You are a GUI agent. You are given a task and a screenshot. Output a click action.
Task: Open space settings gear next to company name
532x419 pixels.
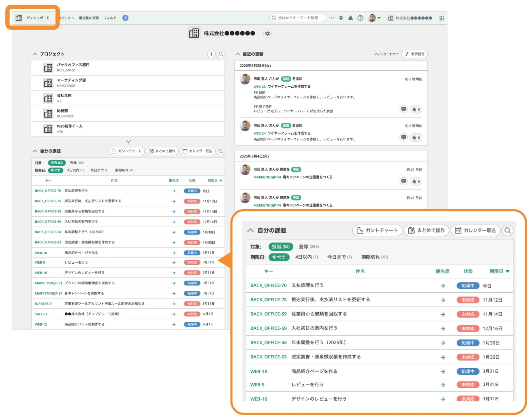[267, 34]
